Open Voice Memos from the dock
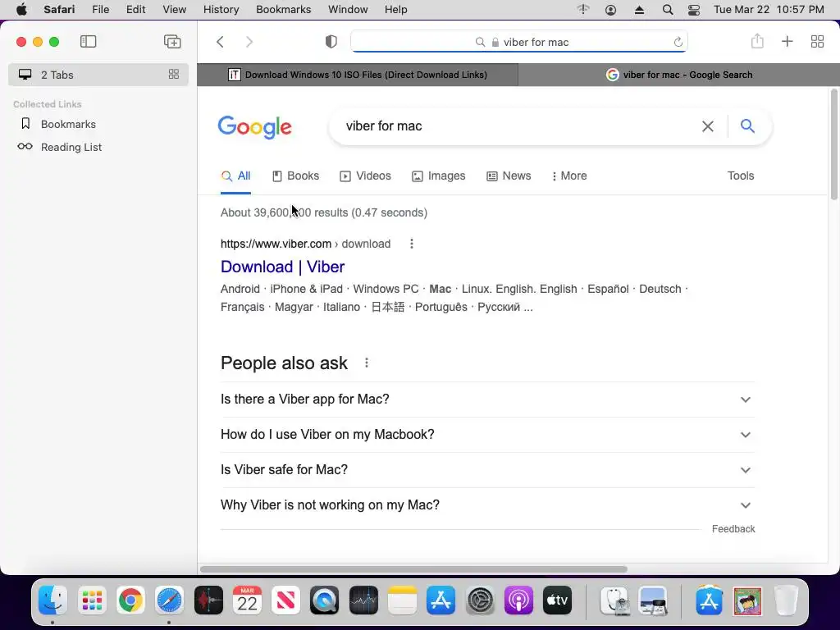Screen dimensions: 840x630 click(x=208, y=600)
